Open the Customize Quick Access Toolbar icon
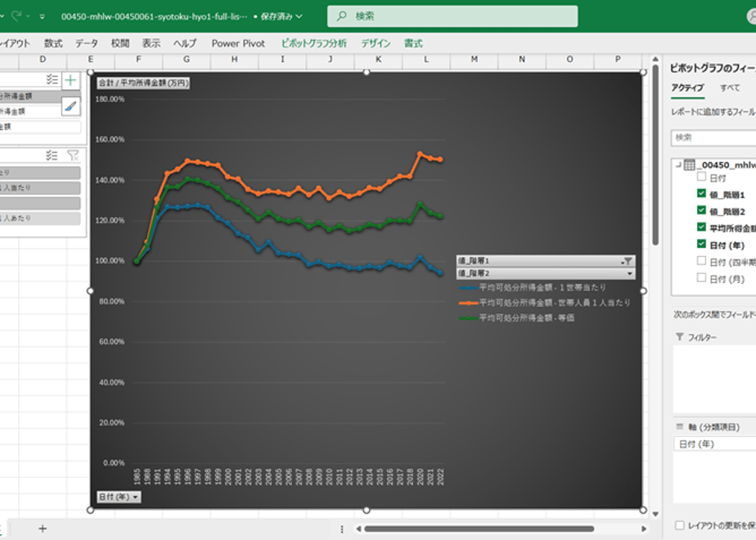 [x=43, y=16]
